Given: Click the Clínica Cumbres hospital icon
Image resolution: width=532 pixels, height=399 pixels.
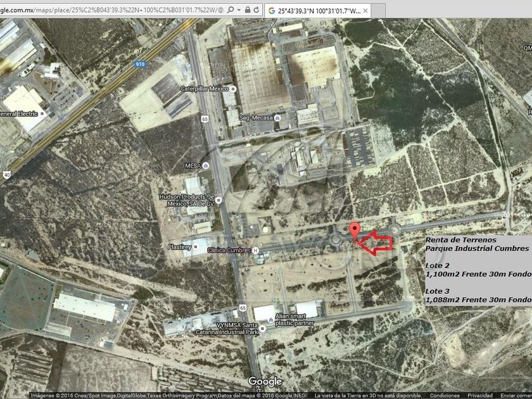Looking at the screenshot, I should tap(255, 250).
